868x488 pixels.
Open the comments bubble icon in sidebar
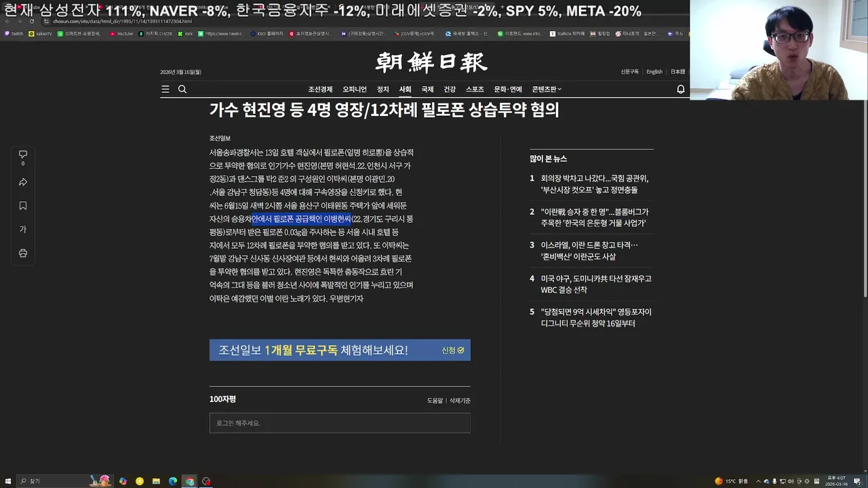pos(22,155)
